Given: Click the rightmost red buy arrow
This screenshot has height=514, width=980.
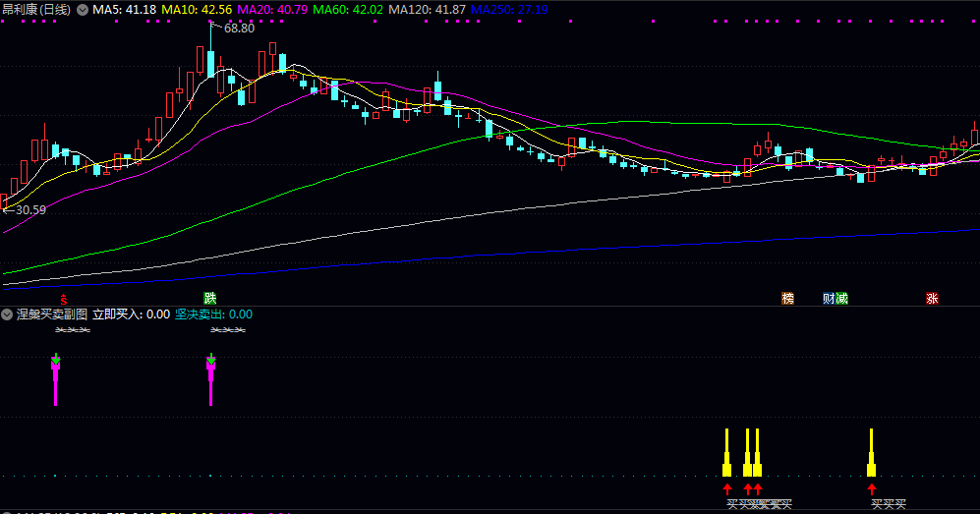Looking at the screenshot, I should tap(872, 488).
